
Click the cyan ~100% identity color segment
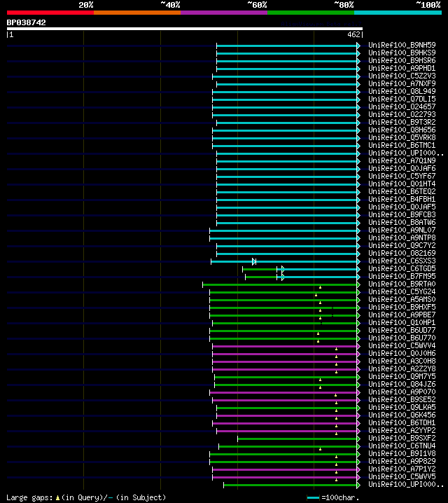[x=398, y=13]
